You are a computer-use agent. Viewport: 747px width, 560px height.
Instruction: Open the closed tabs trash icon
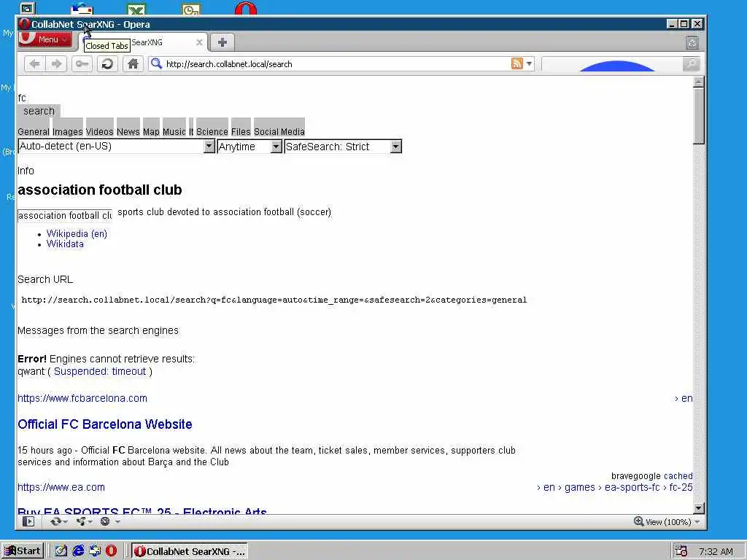pyautogui.click(x=692, y=43)
